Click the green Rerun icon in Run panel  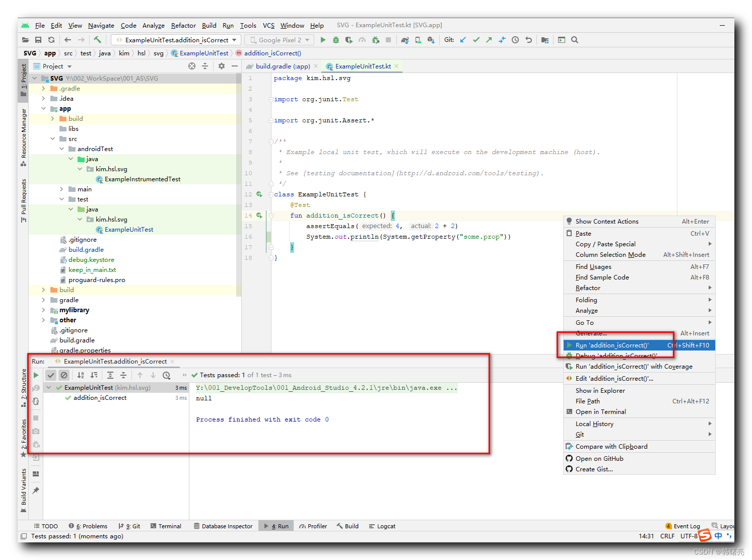click(x=36, y=375)
